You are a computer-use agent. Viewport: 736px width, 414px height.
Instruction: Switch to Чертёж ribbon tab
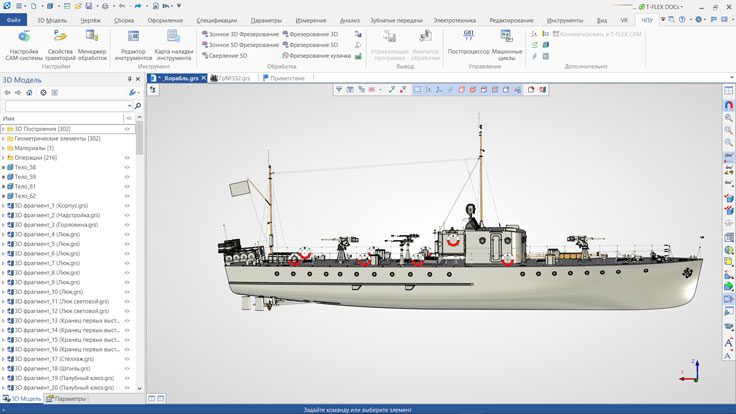pos(91,21)
